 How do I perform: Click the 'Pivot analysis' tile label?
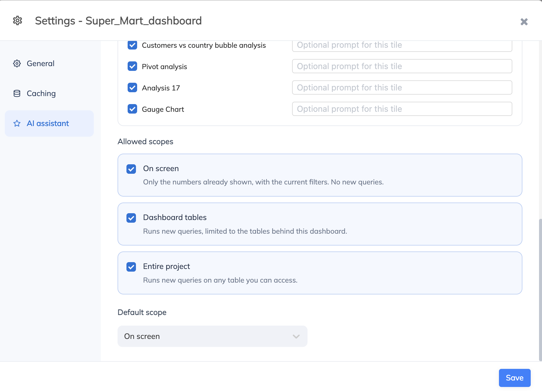point(164,67)
